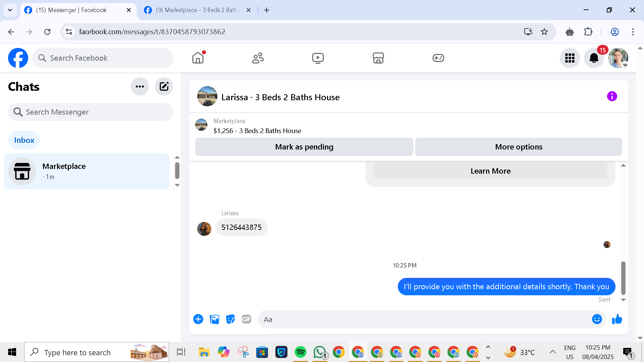Click More options button
Image resolution: width=644 pixels, height=362 pixels.
click(519, 147)
